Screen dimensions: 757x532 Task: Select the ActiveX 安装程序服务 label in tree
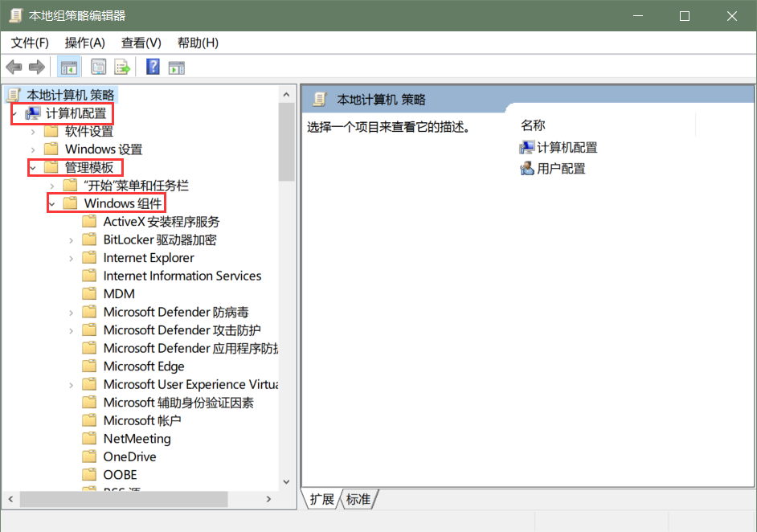pos(162,222)
